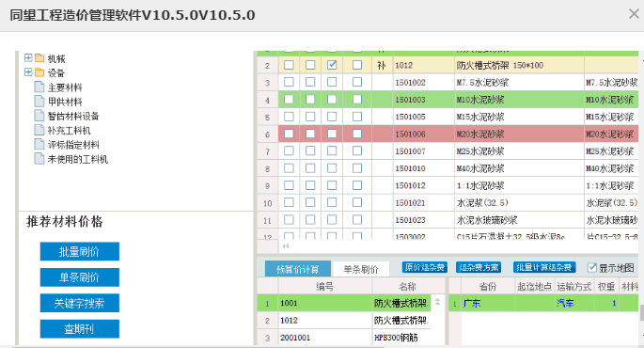Viewport: 644px width, 348px height.
Task: Select the 防火槽式桥架 150*100 name cell
Action: [x=519, y=65]
